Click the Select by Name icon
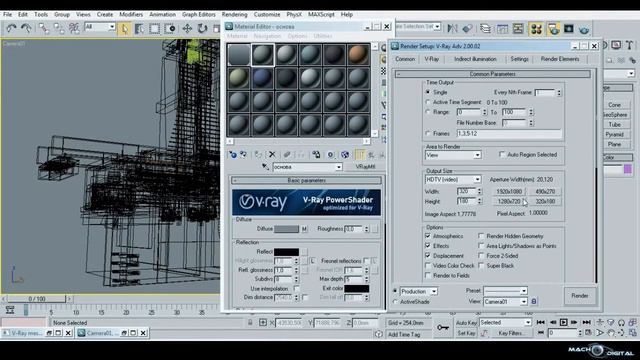Image resolution: width=640 pixels, height=360 pixels. pos(139,29)
